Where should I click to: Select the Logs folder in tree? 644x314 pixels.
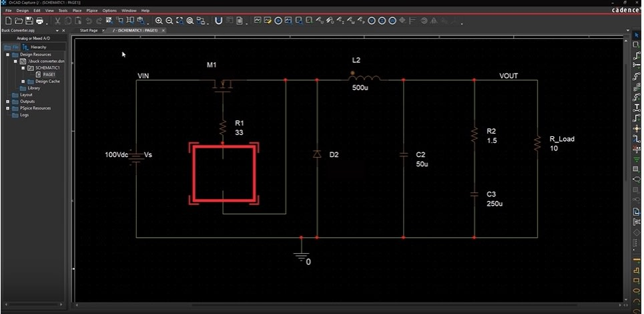coord(25,115)
